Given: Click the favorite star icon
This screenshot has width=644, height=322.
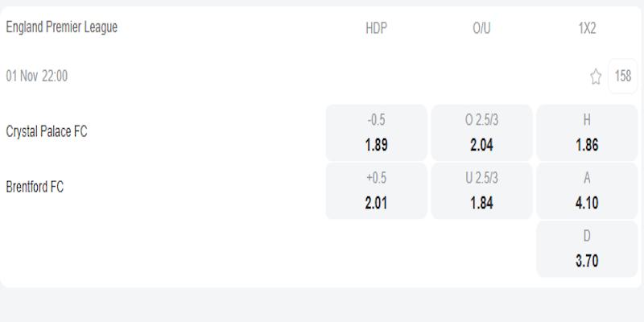Looking at the screenshot, I should coord(596,77).
